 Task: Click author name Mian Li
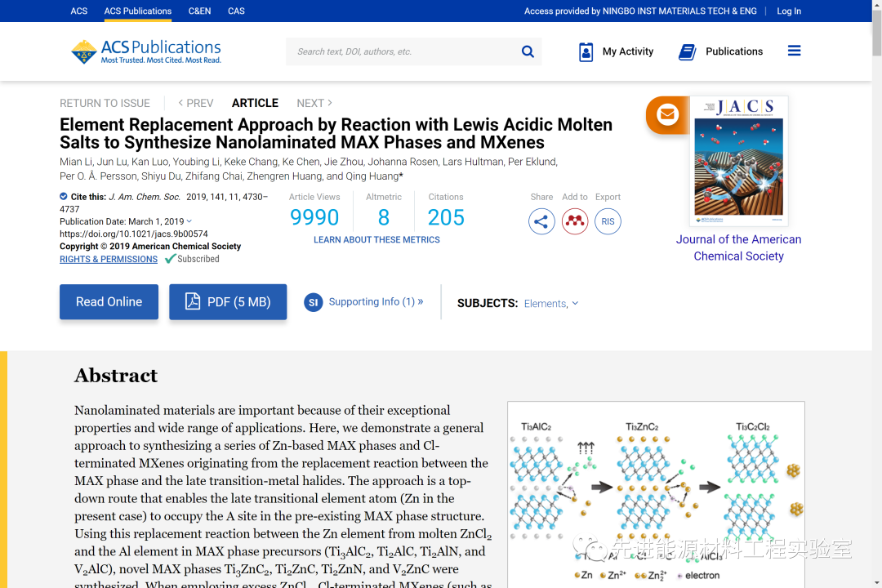click(x=75, y=162)
